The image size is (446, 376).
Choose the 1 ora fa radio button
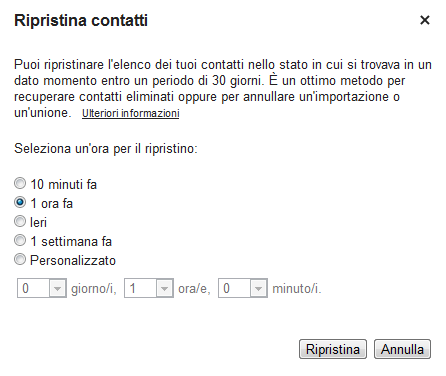tap(20, 202)
